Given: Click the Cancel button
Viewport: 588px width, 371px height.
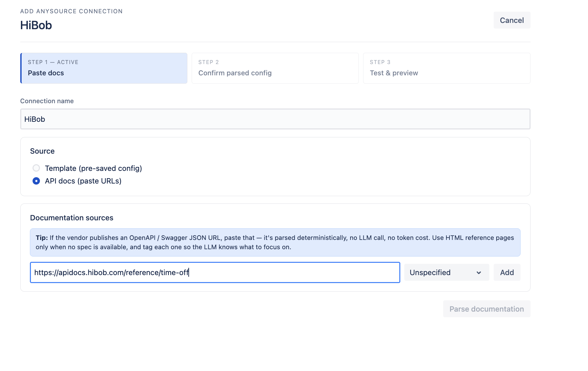Looking at the screenshot, I should click(512, 20).
